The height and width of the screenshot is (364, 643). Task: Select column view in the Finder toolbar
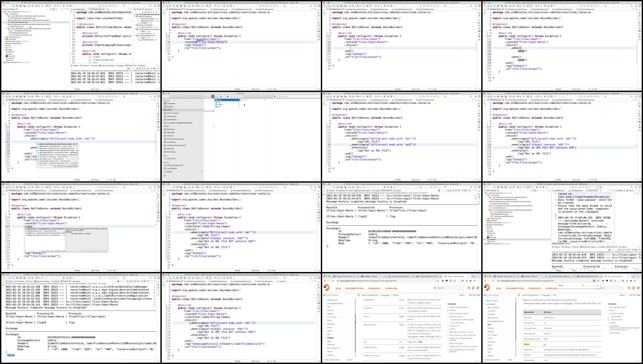pos(213,97)
